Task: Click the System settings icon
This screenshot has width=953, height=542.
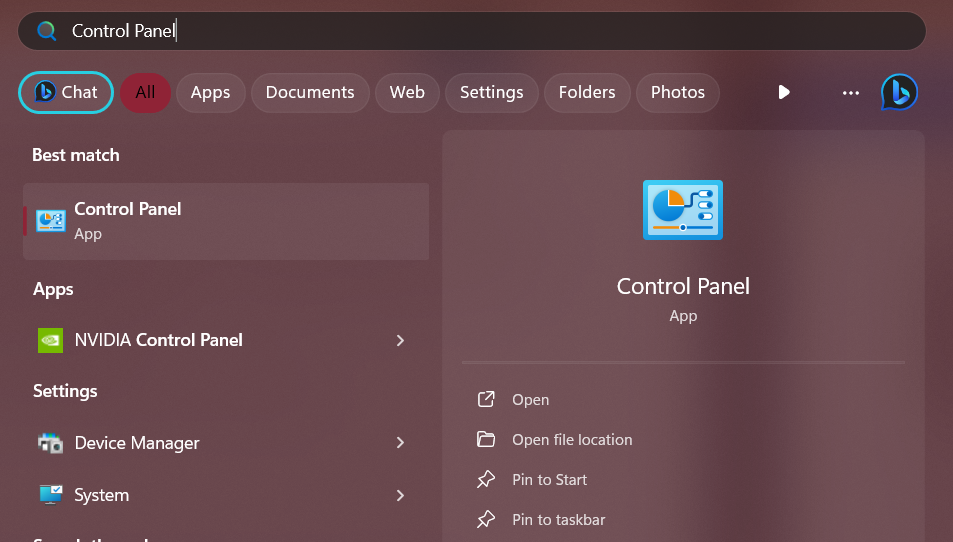Action: 50,495
